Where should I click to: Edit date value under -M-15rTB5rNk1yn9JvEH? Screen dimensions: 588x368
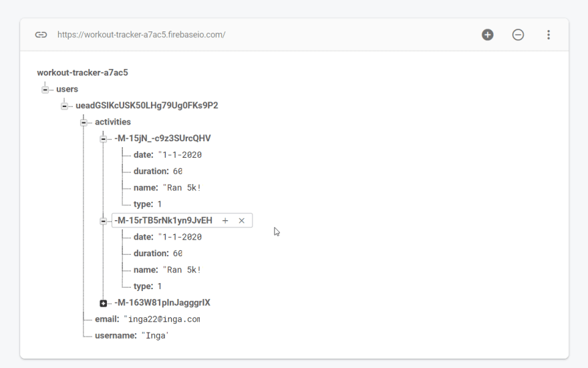click(x=180, y=237)
